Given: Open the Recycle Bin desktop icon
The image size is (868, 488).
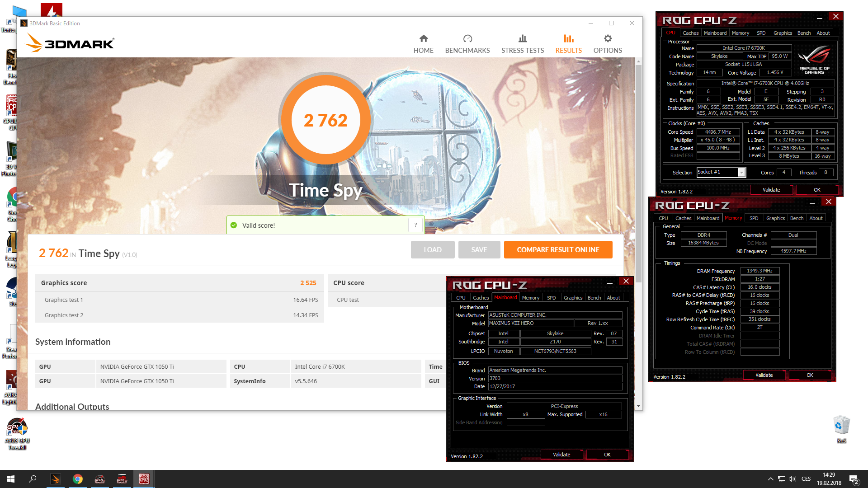Looking at the screenshot, I should click(x=841, y=429).
